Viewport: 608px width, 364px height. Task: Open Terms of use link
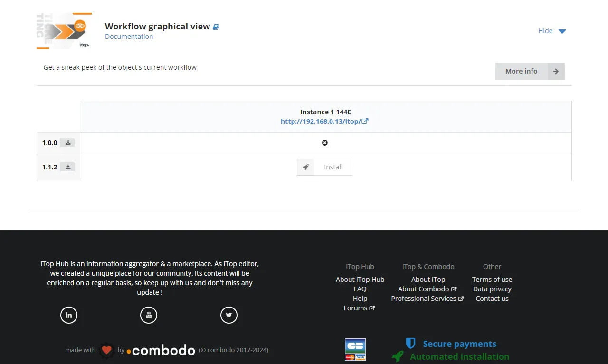[492, 280]
